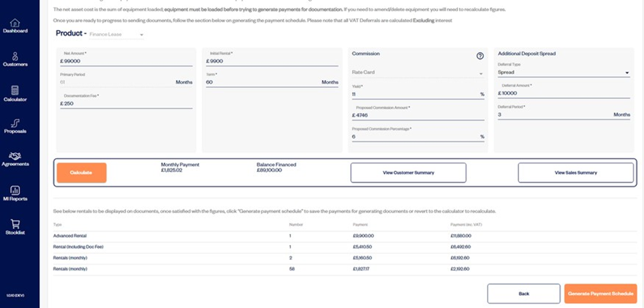644x308 pixels.
Task: Click View Customer Summary button
Action: pos(408,173)
